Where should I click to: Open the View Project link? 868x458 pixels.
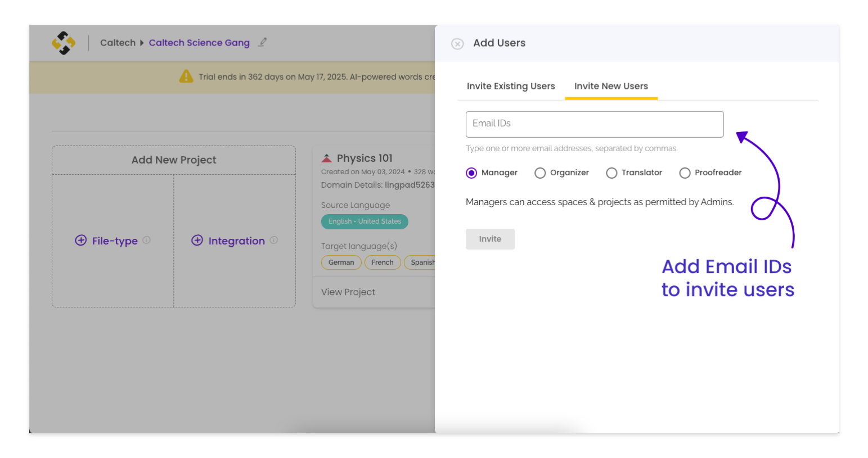[348, 292]
